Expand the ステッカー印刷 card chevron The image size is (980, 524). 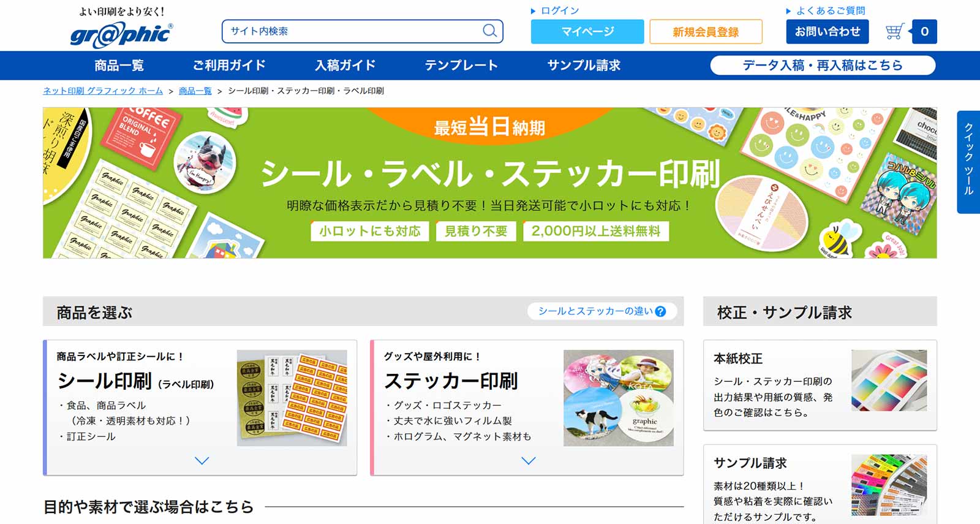point(528,460)
